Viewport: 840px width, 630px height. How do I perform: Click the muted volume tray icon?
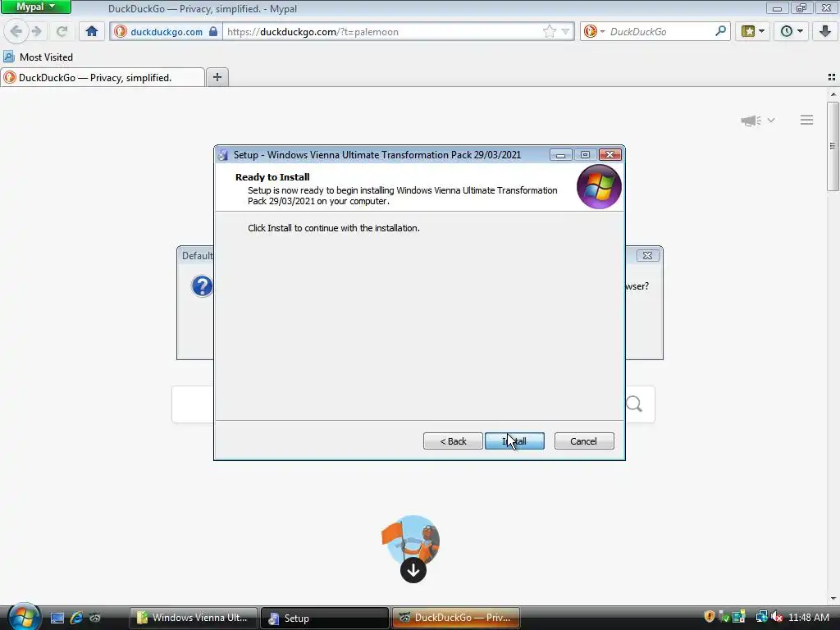pyautogui.click(x=777, y=617)
